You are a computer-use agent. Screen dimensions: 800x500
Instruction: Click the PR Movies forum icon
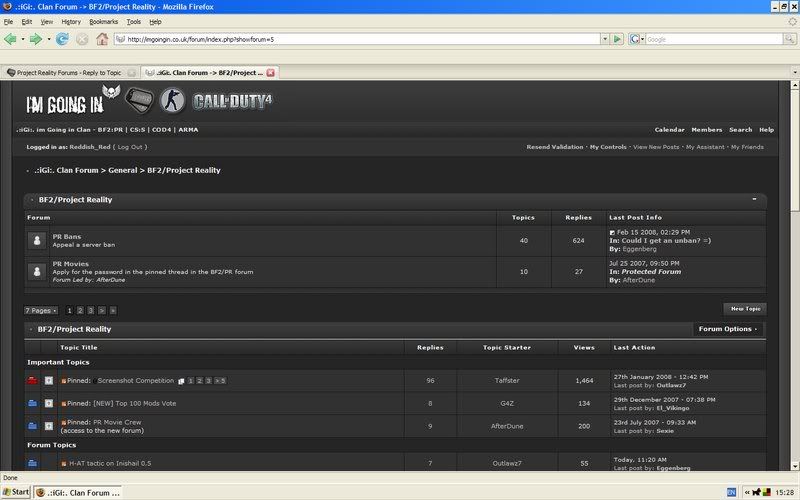[x=37, y=271]
